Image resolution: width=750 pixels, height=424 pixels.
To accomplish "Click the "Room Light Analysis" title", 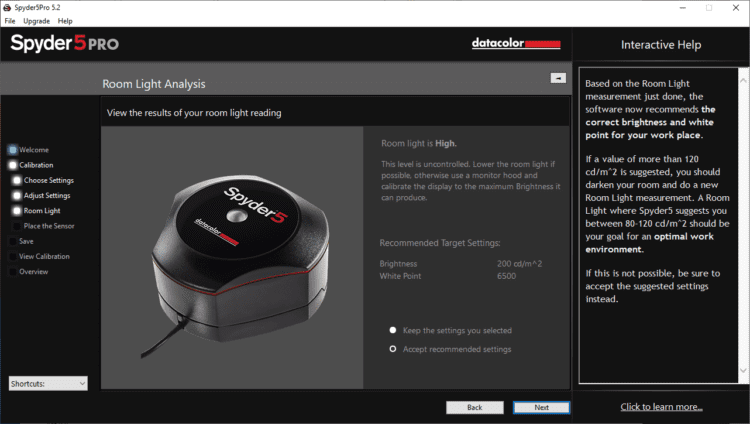I will 154,84.
